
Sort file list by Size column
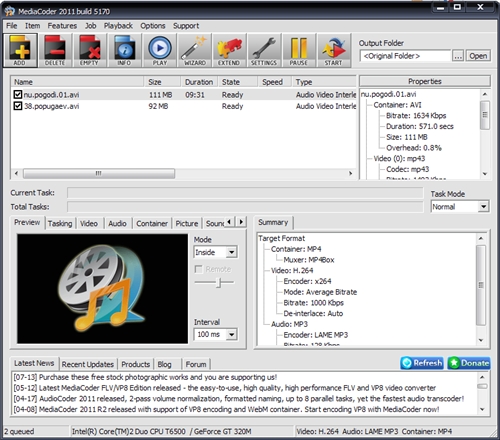[x=162, y=82]
